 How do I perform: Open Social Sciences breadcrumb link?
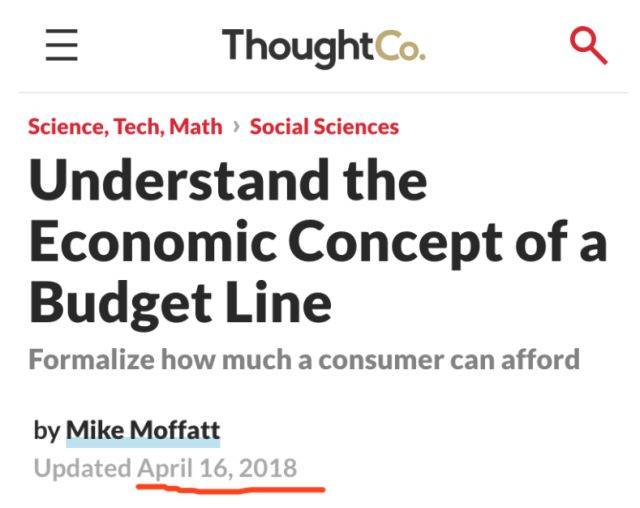pyautogui.click(x=324, y=126)
